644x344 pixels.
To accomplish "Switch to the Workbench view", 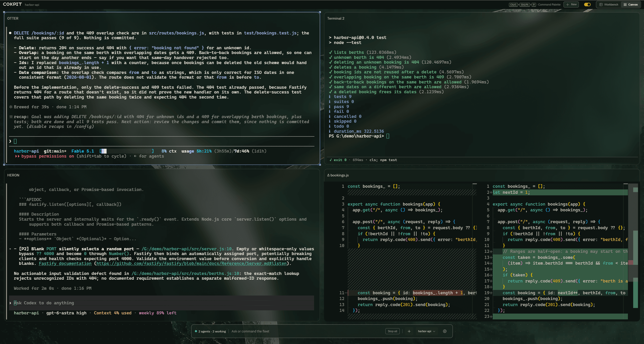I will click(x=609, y=5).
